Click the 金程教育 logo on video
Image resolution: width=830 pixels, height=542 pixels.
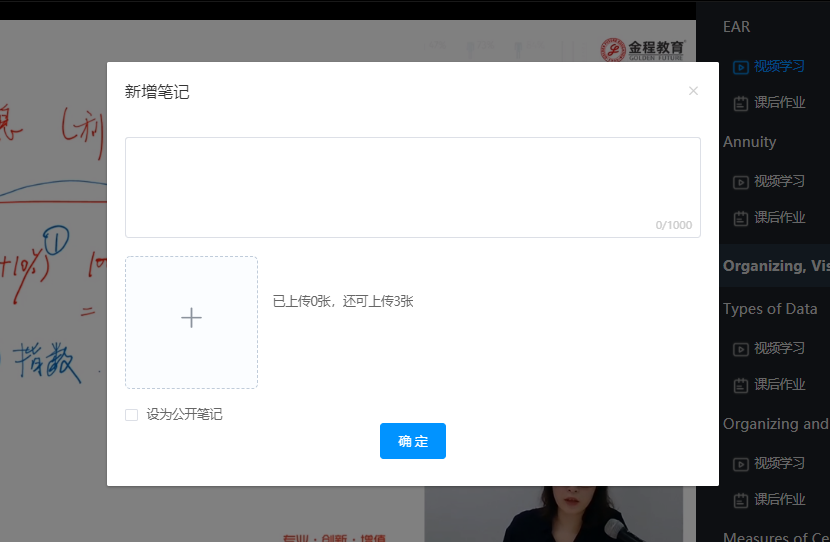pos(643,50)
